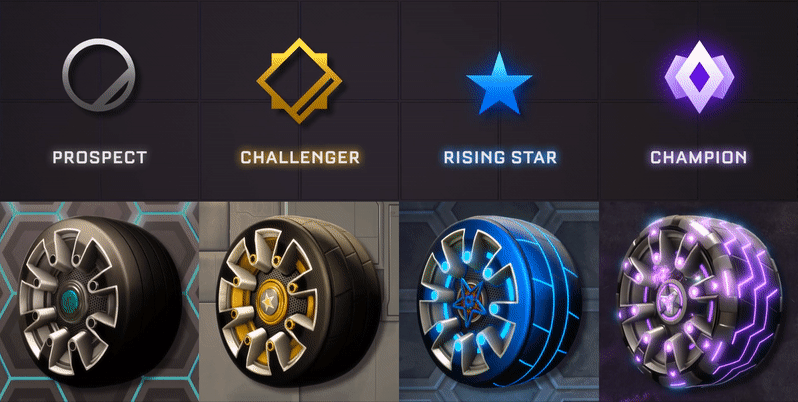Pick the blue Rising Star wheel thumbnail

(499, 301)
